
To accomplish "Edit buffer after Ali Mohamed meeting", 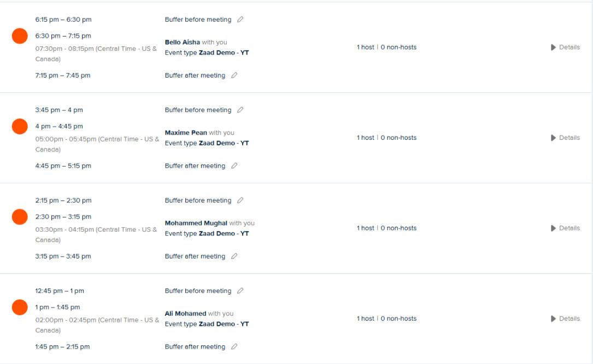I will pyautogui.click(x=234, y=347).
